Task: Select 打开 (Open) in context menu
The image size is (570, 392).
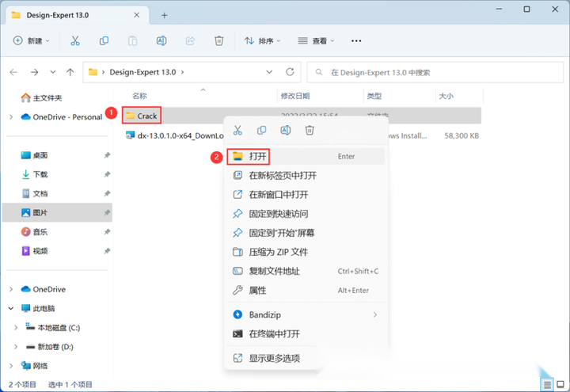Action: pos(306,156)
